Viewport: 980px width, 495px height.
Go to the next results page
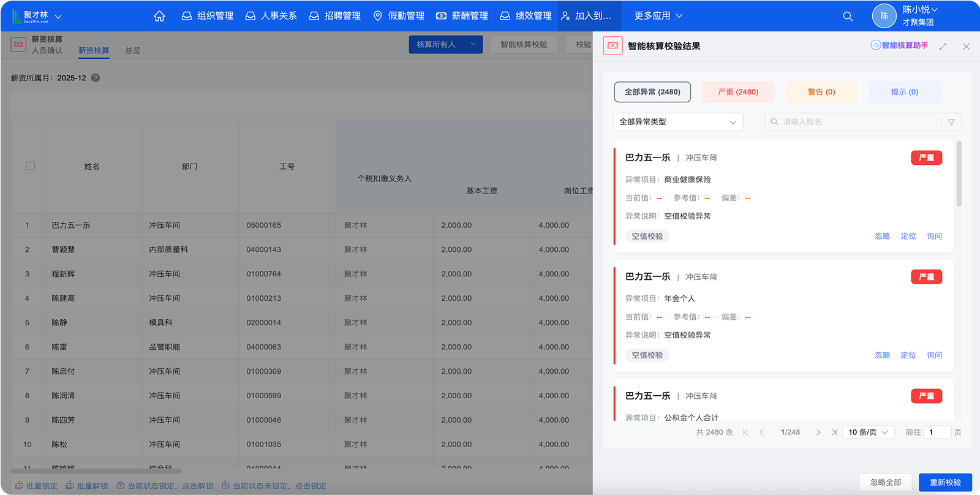pos(818,432)
